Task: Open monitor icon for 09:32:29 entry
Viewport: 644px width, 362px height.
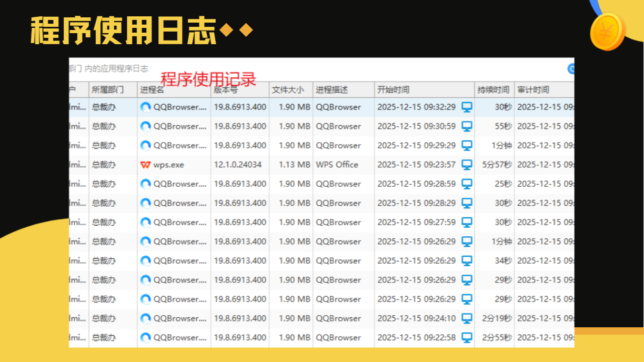Action: [467, 107]
